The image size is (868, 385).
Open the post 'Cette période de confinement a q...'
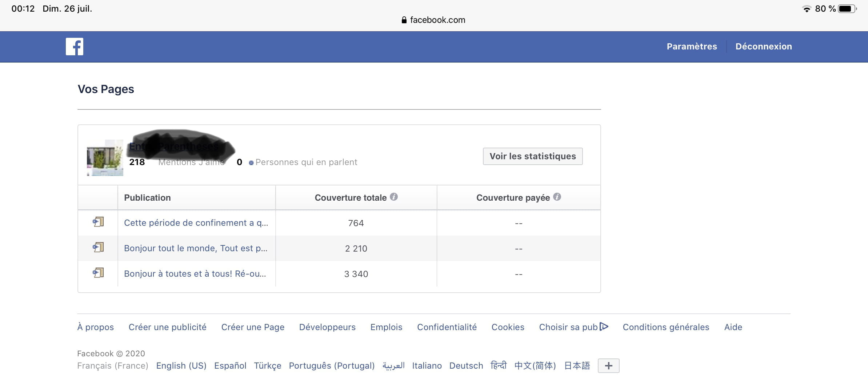[x=196, y=223]
